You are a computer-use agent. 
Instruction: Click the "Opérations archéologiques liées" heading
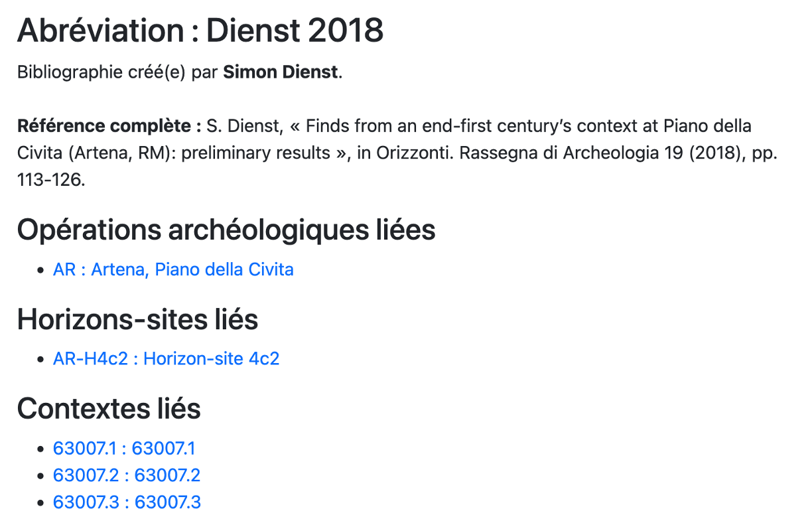(226, 230)
